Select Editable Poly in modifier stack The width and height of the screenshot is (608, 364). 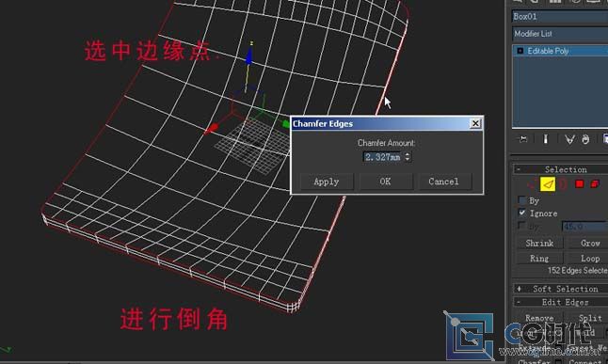(x=560, y=51)
